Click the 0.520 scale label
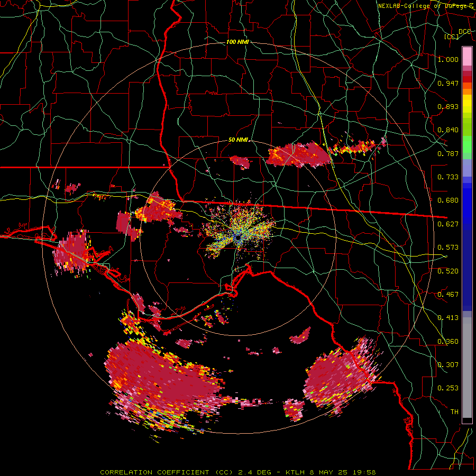Screen dimensions: 476x476 coord(448,271)
